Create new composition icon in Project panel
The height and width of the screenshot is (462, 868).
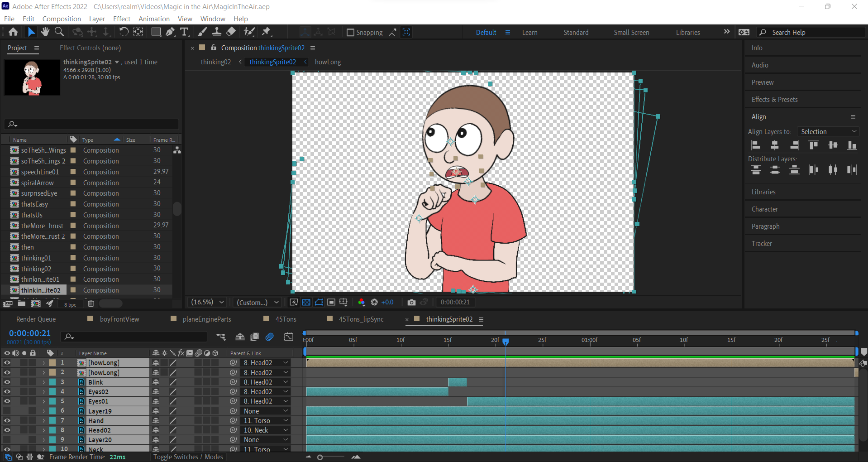pyautogui.click(x=36, y=303)
